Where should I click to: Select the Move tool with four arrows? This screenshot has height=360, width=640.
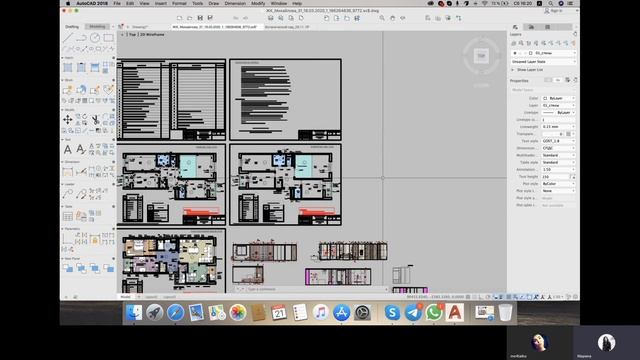tap(68, 119)
